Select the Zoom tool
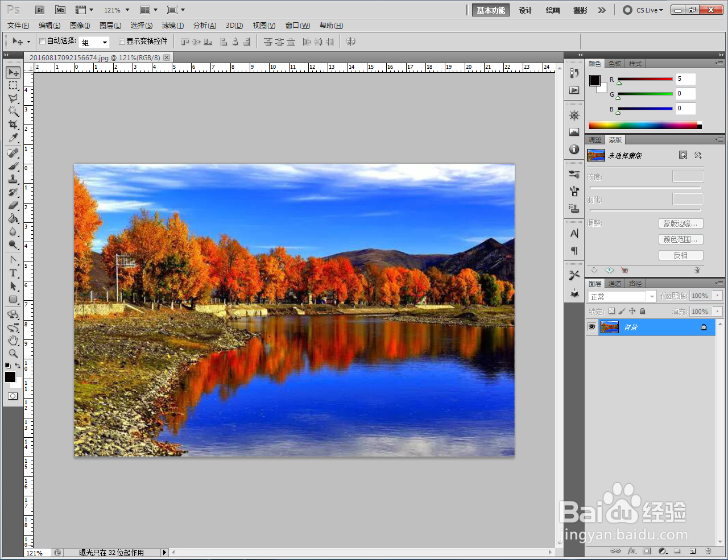Image resolution: width=728 pixels, height=560 pixels. click(13, 354)
